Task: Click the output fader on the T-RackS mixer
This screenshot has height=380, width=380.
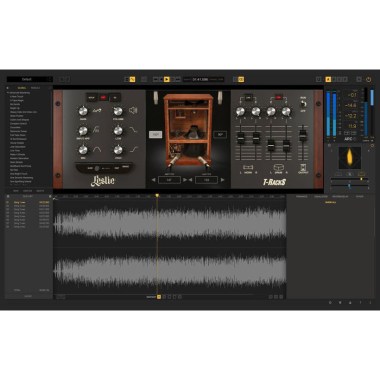Action: tap(303, 135)
